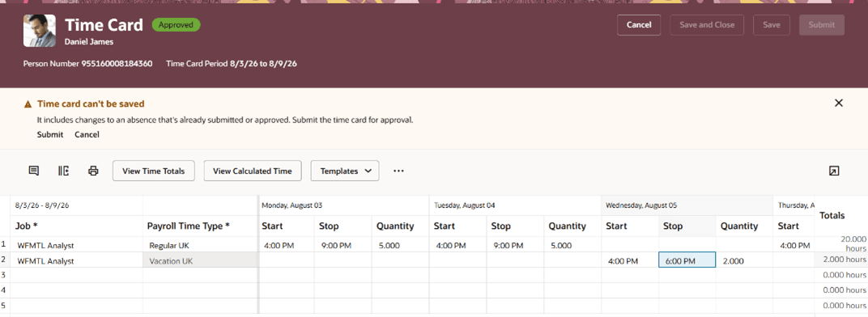868x317 pixels.
Task: Select the 6:00 PM Stop cell on Wednesday
Action: 687,260
